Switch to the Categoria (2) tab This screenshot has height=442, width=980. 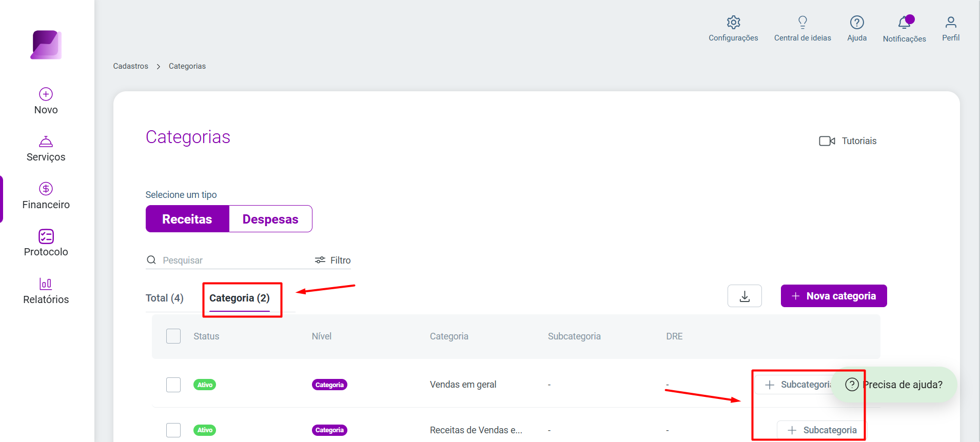(x=240, y=298)
